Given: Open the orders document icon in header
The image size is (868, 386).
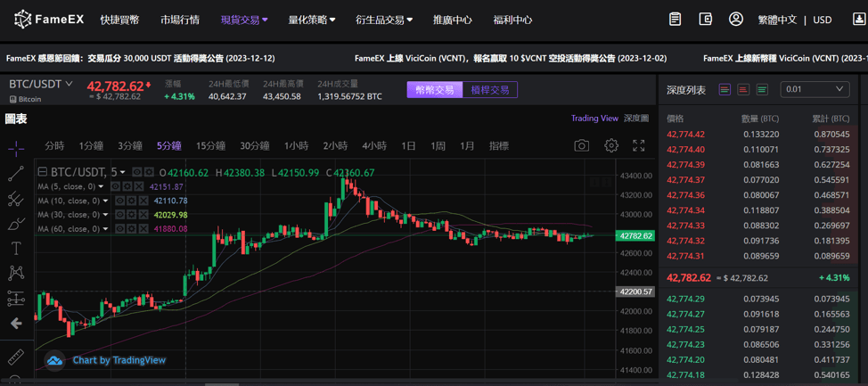Looking at the screenshot, I should click(676, 19).
